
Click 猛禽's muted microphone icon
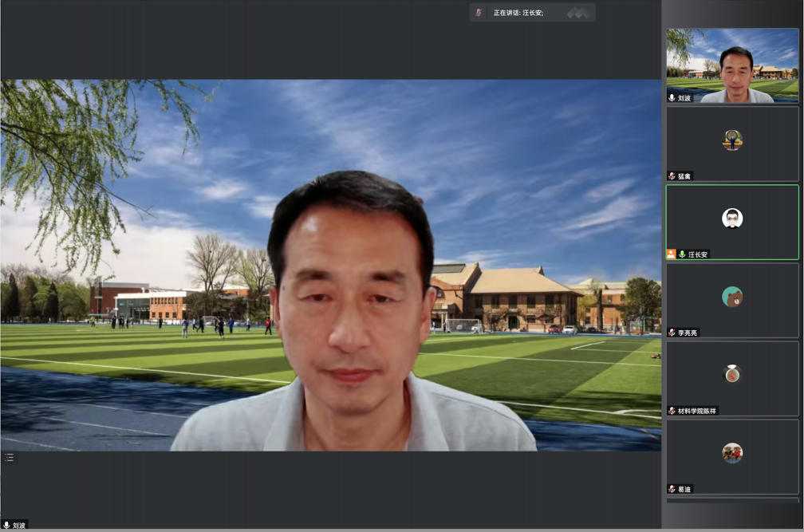pos(672,176)
